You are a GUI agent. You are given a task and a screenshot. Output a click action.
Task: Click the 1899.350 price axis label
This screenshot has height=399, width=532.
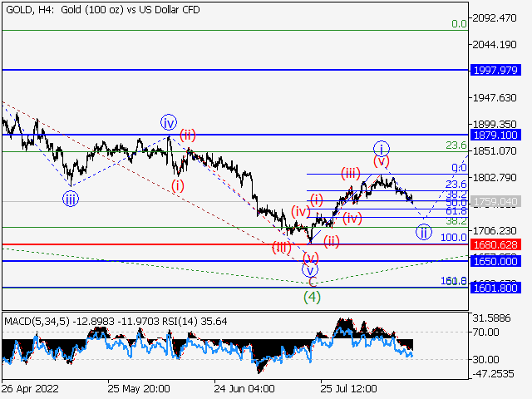[495, 124]
